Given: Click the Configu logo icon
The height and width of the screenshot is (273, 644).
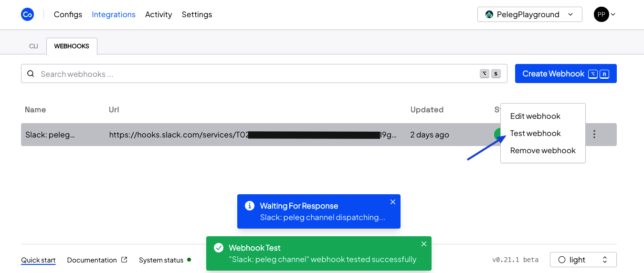Looking at the screenshot, I should pyautogui.click(x=28, y=14).
